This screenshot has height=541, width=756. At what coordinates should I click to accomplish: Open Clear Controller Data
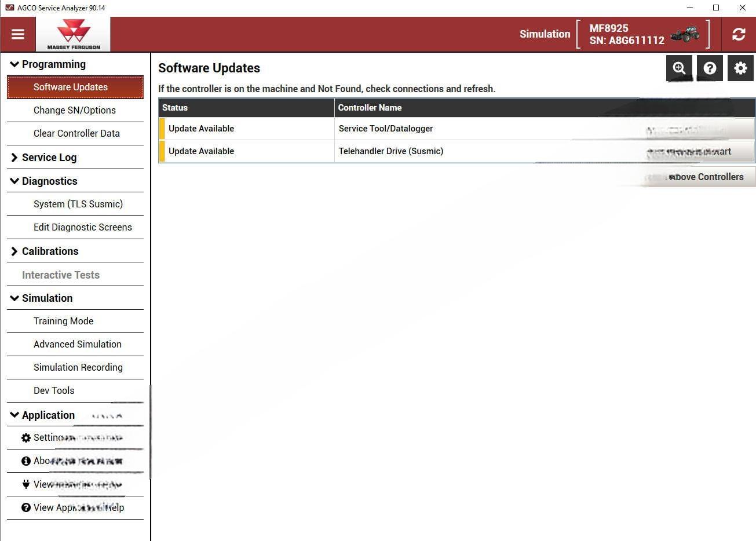tap(76, 133)
